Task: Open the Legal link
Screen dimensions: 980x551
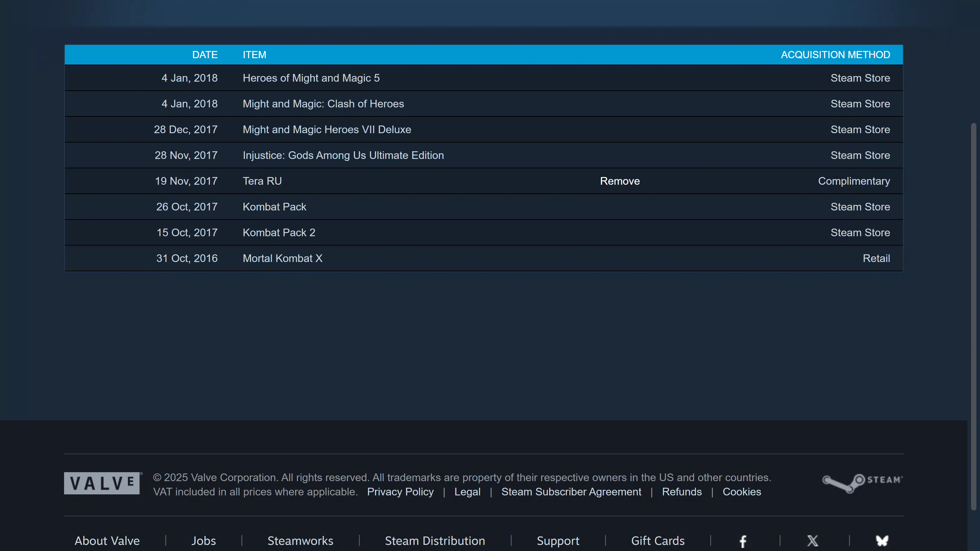Action: 467,492
